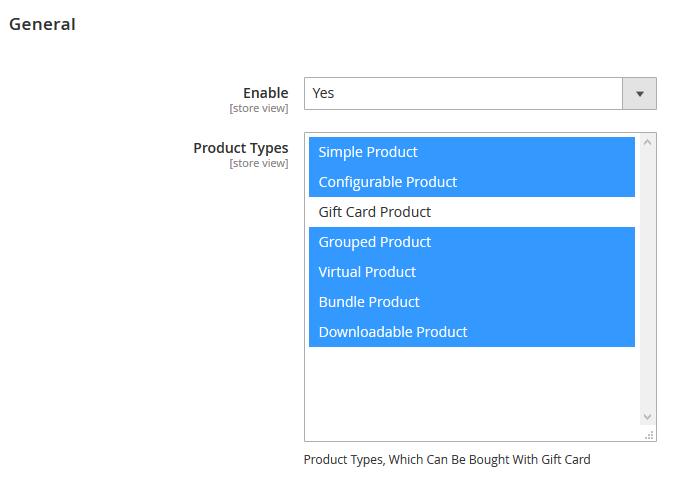
Task: Click the gift card help note text
Action: (446, 460)
